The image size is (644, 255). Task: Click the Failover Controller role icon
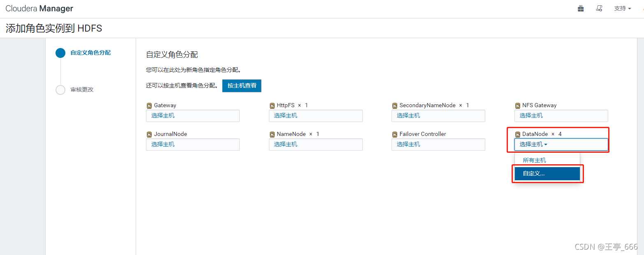tap(395, 134)
